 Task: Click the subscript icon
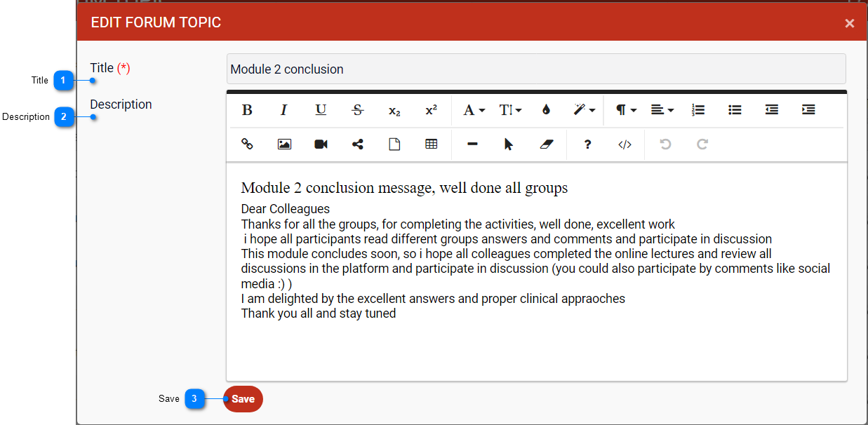pos(394,110)
